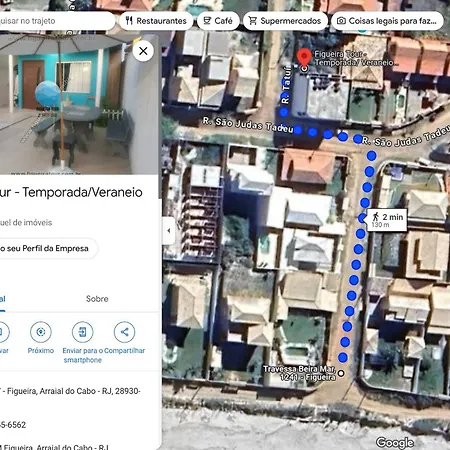Click Travessa Beira Mar 1241 label
Screen dimensions: 450x450
click(300, 373)
